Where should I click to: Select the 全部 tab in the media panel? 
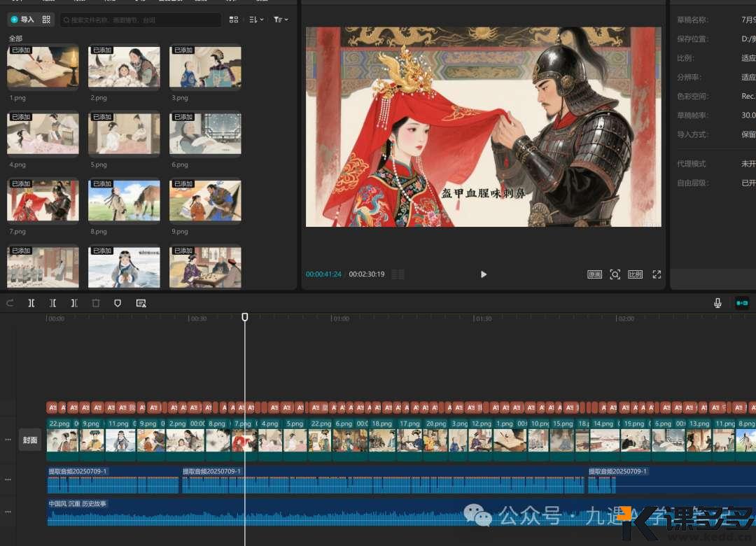pos(14,38)
